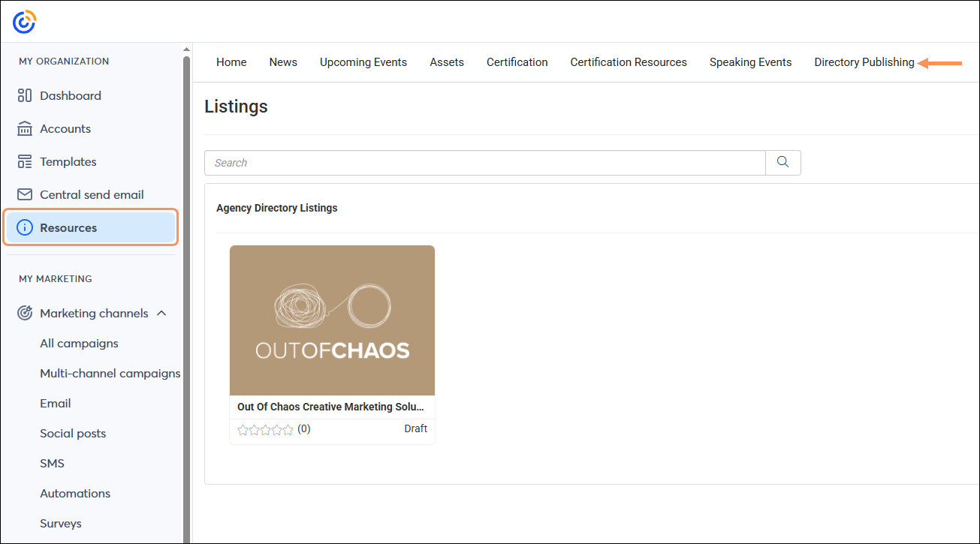Click the star rating on the listing card
Screen dimensions: 980x544
click(x=265, y=429)
